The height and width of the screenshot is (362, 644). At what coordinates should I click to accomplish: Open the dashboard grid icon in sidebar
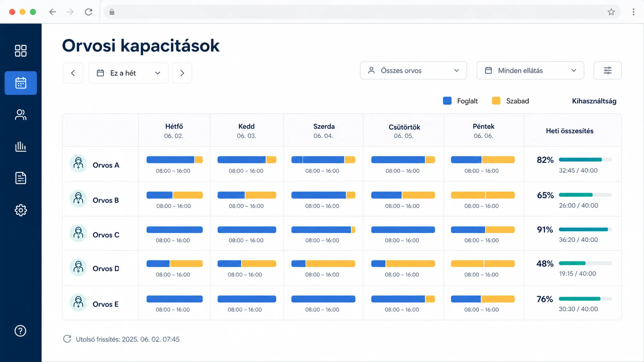20,51
